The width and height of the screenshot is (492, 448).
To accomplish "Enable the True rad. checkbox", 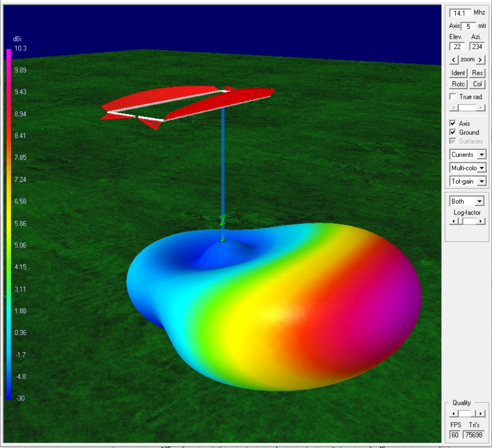I will (x=453, y=97).
